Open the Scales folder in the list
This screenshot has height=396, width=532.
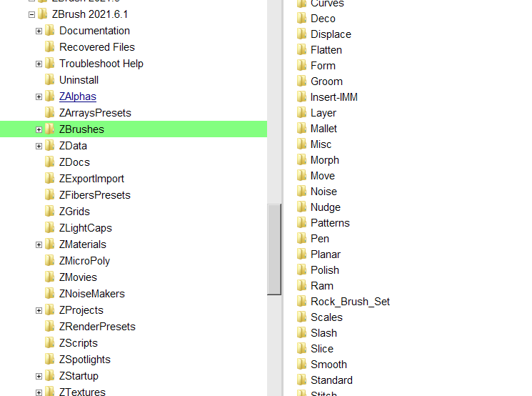326,317
